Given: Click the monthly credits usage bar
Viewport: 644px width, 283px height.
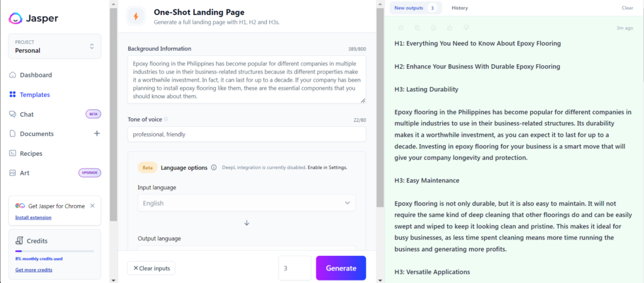Looking at the screenshot, I should 54,251.
